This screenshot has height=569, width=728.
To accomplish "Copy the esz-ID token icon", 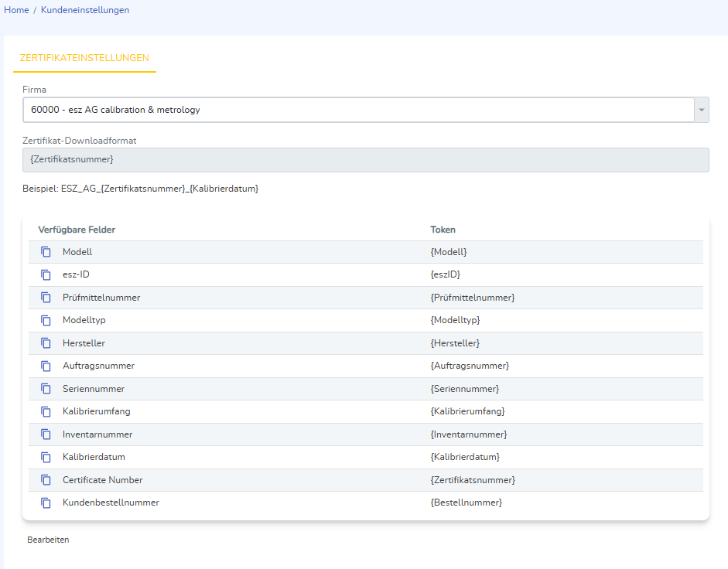I will 46,274.
